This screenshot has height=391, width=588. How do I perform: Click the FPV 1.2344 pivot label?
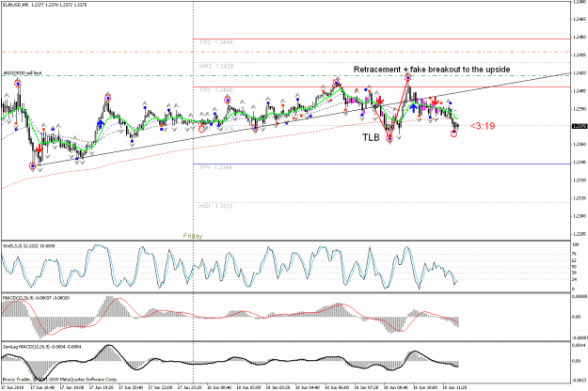tap(216, 167)
